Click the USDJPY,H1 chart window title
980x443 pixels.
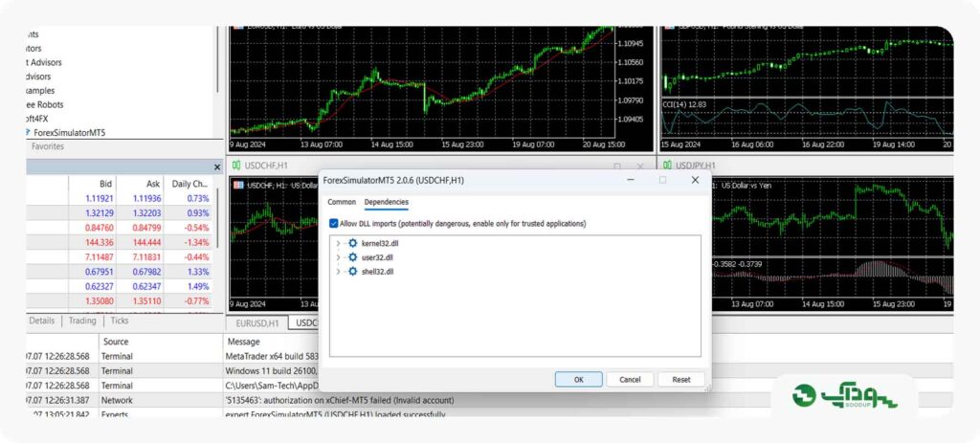pyautogui.click(x=695, y=166)
